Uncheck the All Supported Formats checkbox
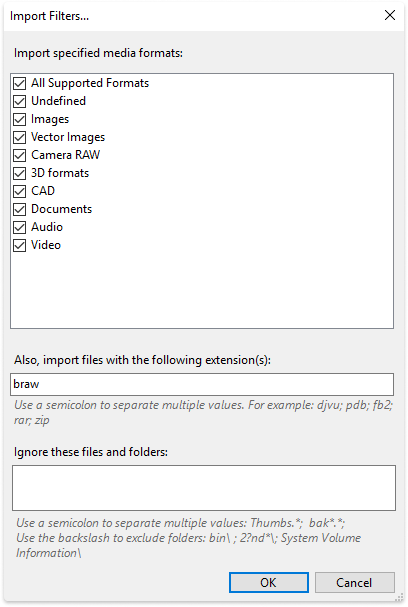Image resolution: width=408 pixels, height=607 pixels. click(20, 83)
